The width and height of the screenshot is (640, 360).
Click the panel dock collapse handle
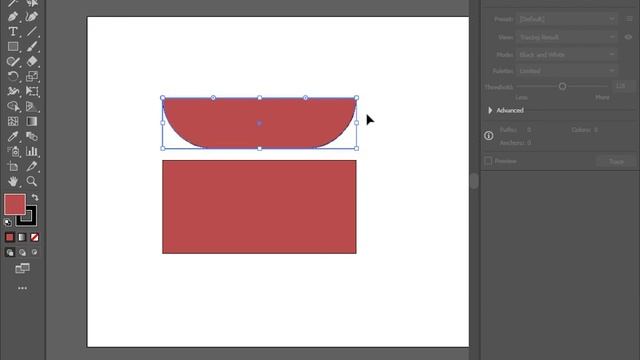(474, 181)
